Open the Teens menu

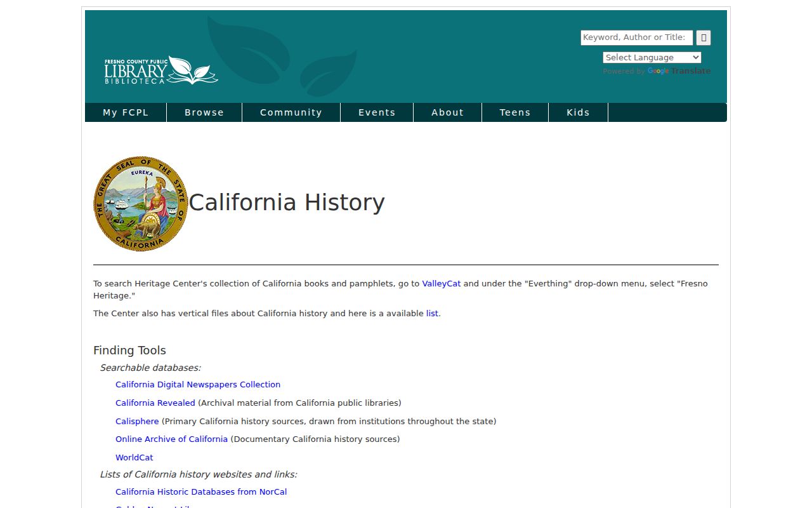[515, 112]
